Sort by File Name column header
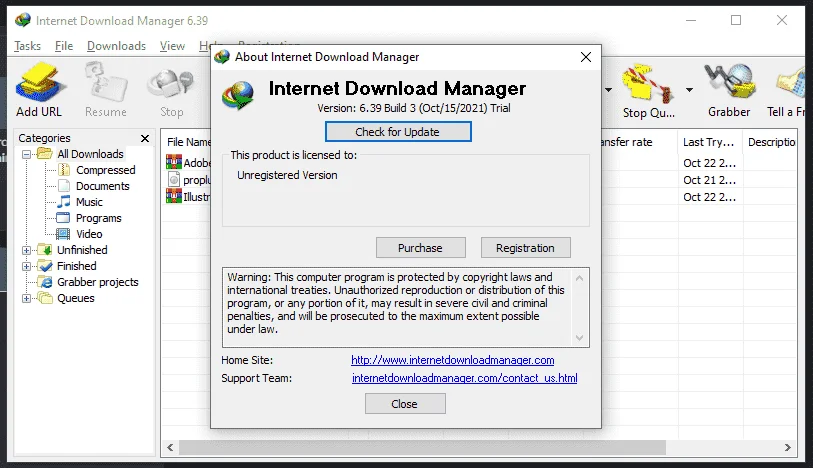This screenshot has height=468, width=813. pos(188,142)
